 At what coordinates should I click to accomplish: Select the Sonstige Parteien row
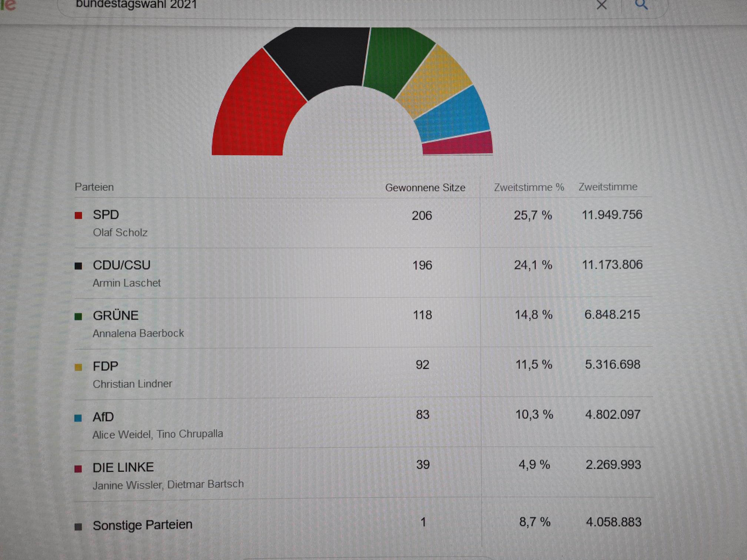tap(142, 525)
